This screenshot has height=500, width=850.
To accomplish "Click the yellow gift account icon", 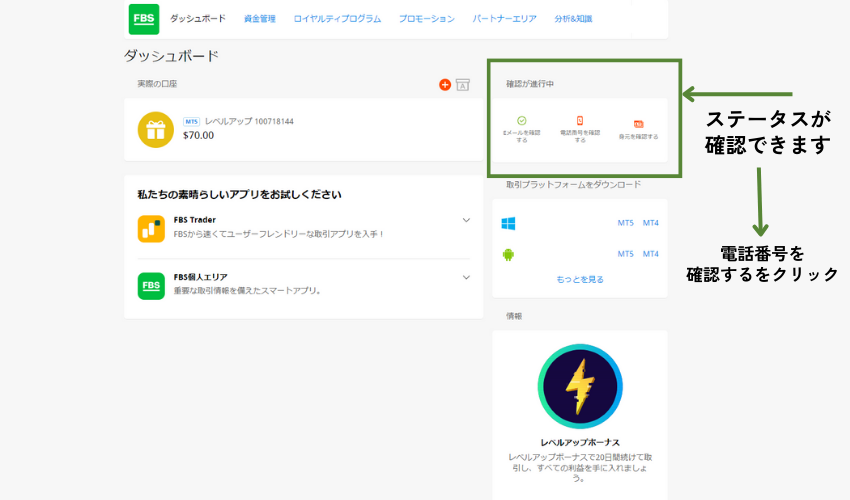I will [x=156, y=130].
